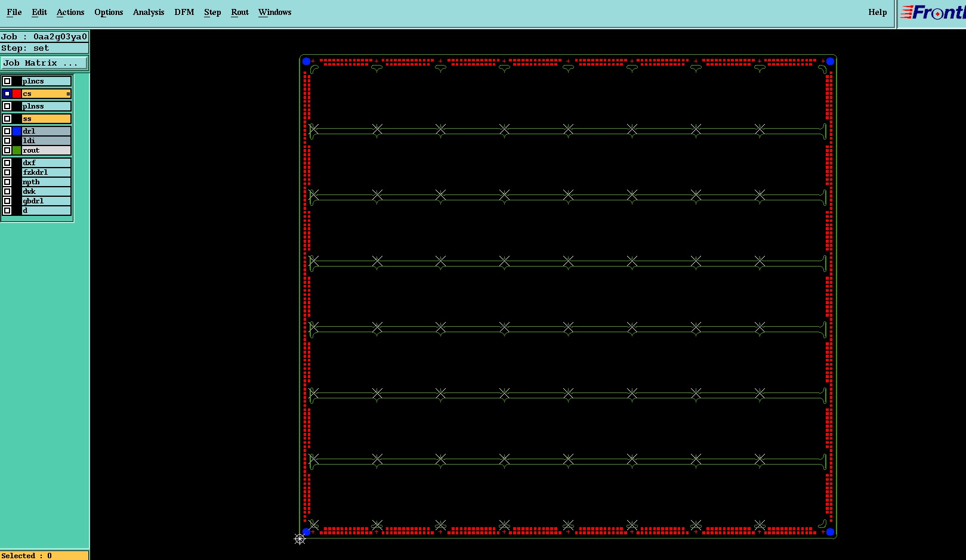The image size is (966, 560).
Task: Select the rout layer name
Action: [47, 150]
